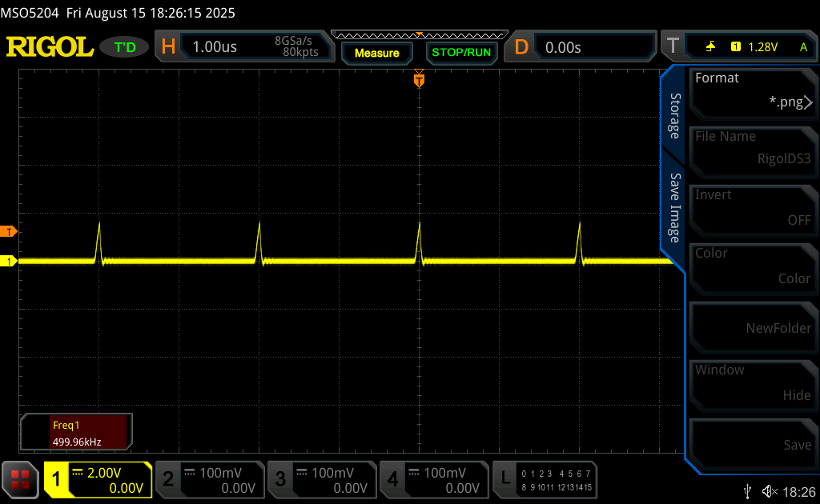Toggle the Invert OFF setting

pyautogui.click(x=752, y=207)
